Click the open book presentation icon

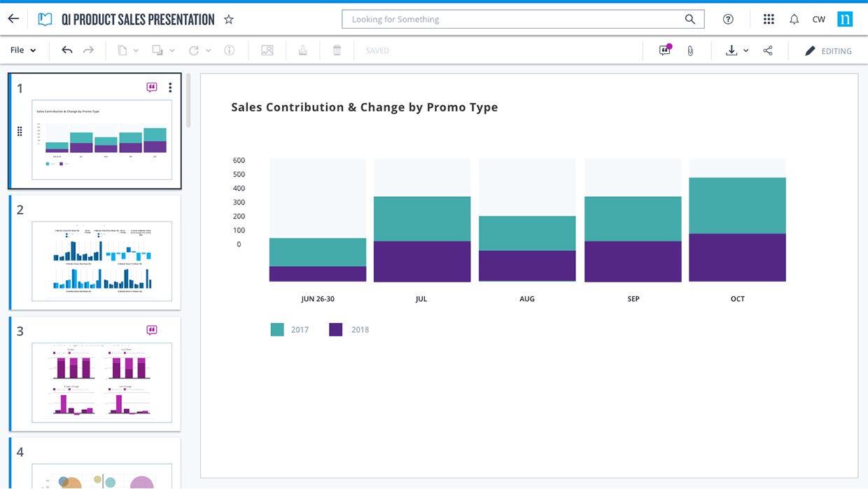[x=45, y=20]
